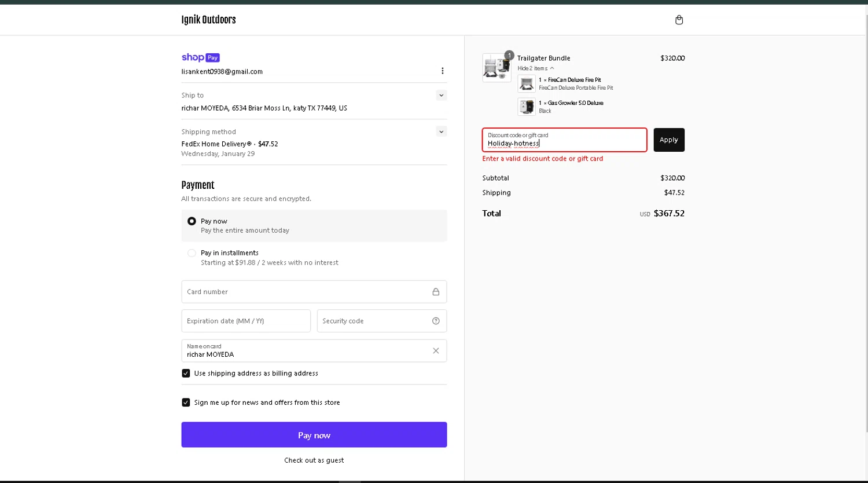Click FedEx Home Delivery shipping text

pyautogui.click(x=230, y=144)
